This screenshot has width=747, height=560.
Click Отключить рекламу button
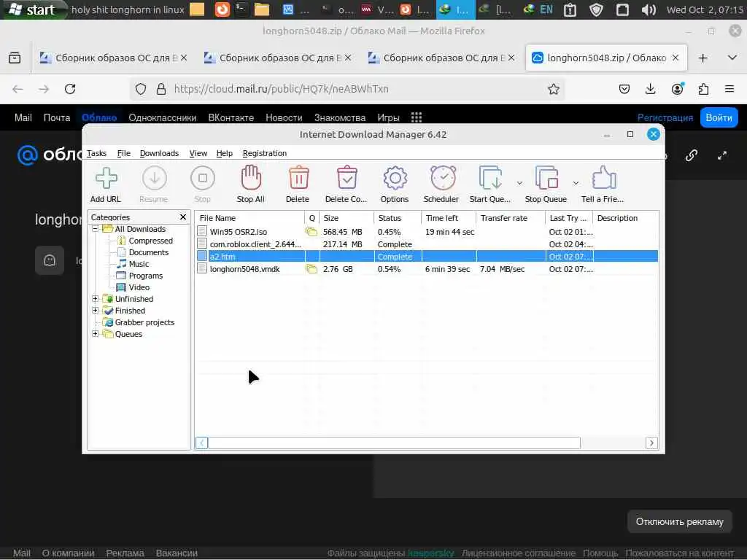point(679,521)
